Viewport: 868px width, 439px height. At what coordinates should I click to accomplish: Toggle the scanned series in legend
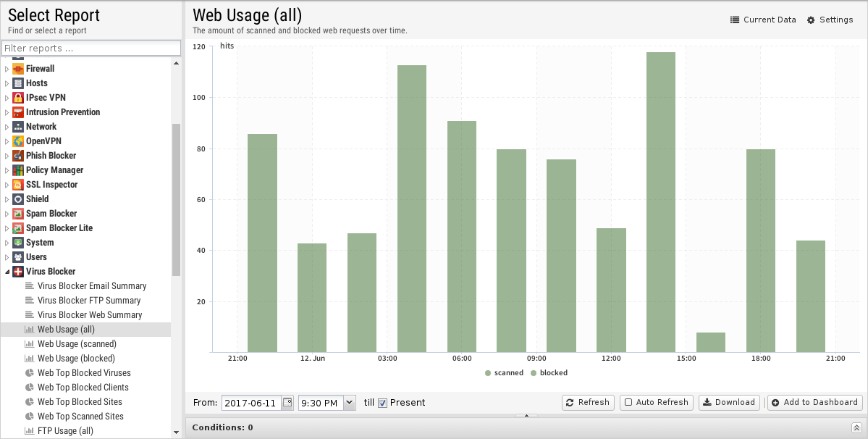coord(503,373)
